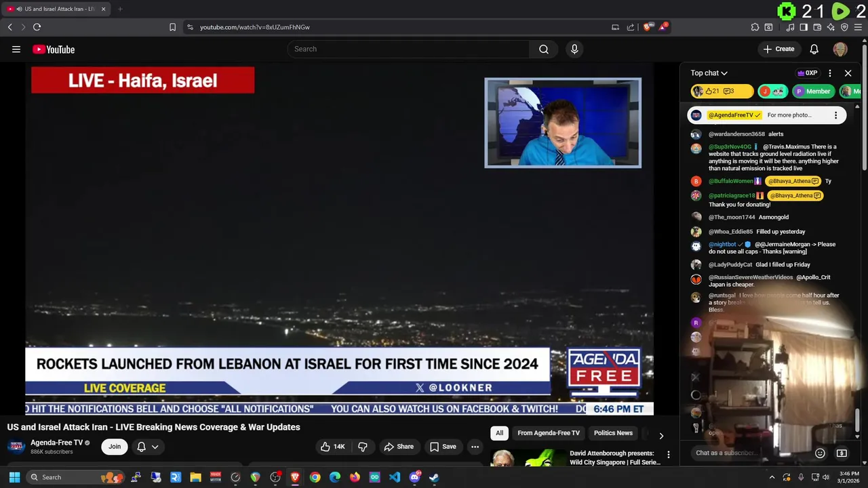Image resolution: width=868 pixels, height=488 pixels.
Task: Click the address bar URL
Action: click(x=255, y=27)
